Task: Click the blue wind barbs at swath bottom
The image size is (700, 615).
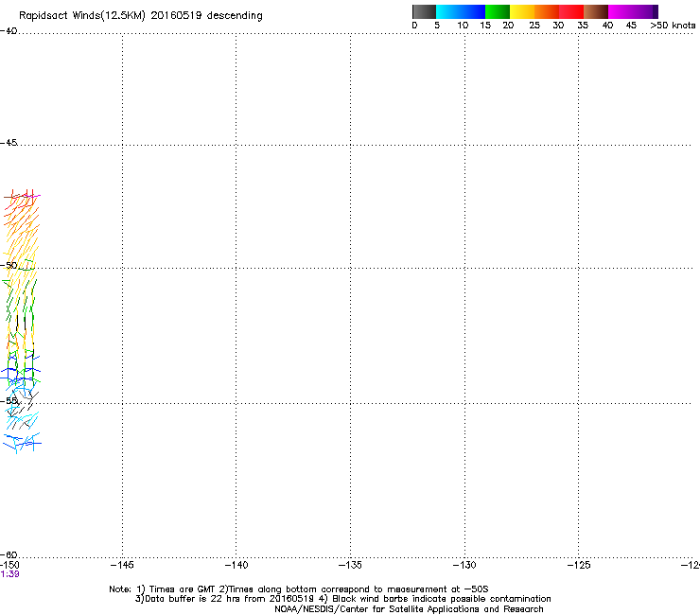Action: pyautogui.click(x=23, y=443)
